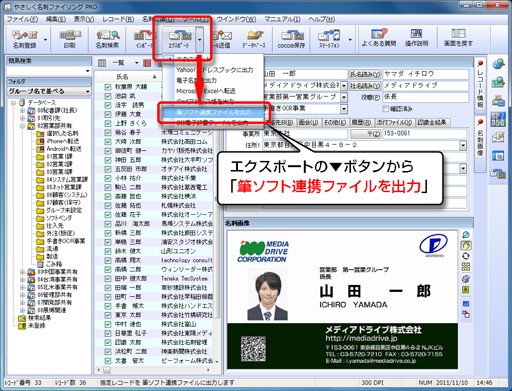512x391 pixels.
Task: Select the iPhoneへ転送 folder
Action: point(58,141)
